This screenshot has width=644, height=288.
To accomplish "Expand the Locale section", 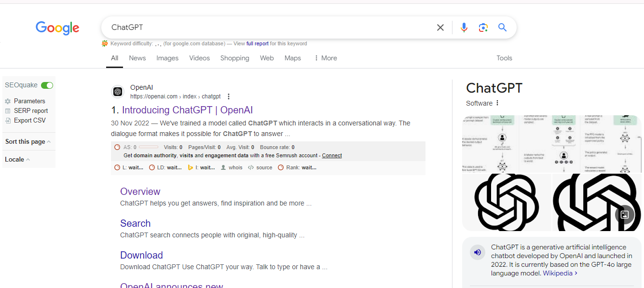I will tap(17, 160).
